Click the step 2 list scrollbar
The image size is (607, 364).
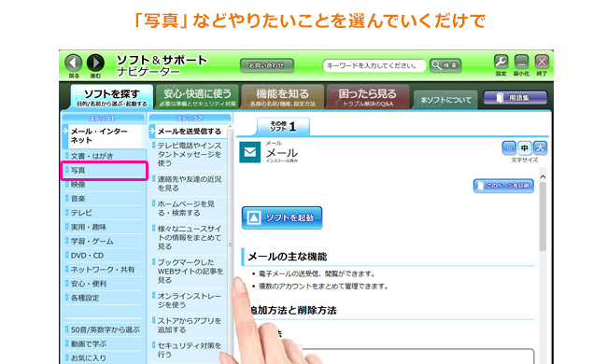pos(230,244)
